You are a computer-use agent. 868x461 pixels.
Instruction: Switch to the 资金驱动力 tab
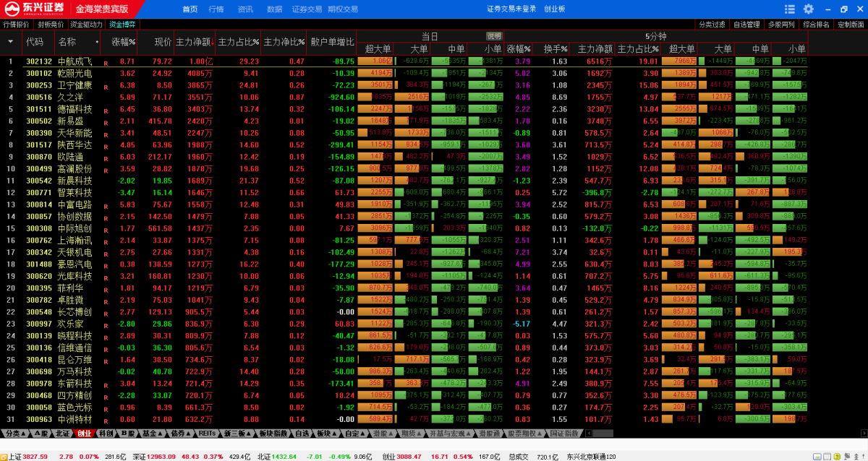click(86, 25)
